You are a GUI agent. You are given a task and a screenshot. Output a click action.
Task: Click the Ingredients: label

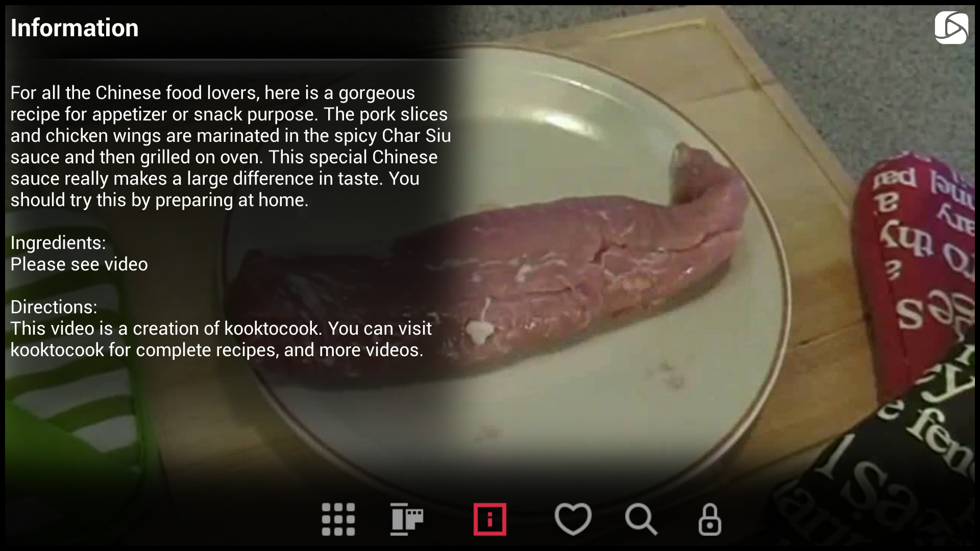pyautogui.click(x=58, y=243)
